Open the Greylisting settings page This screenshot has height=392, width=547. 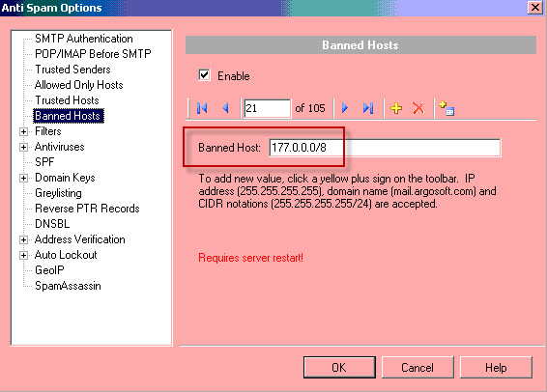(x=58, y=193)
